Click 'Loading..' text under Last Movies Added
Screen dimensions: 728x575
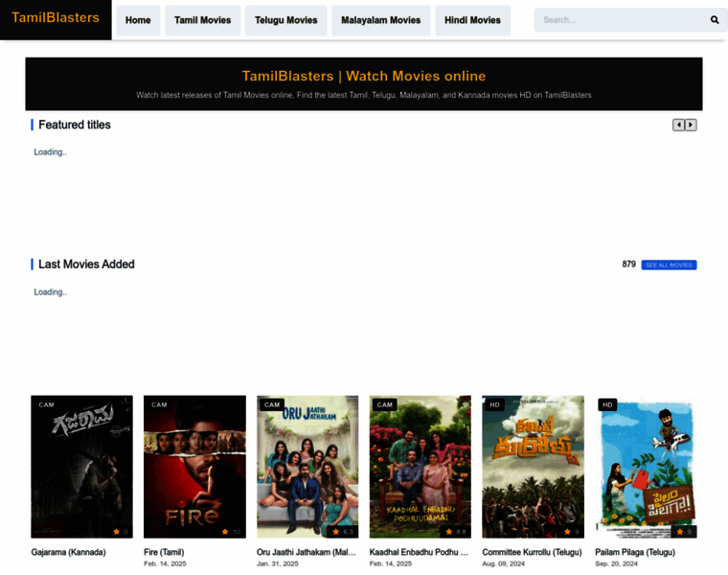pyautogui.click(x=50, y=292)
